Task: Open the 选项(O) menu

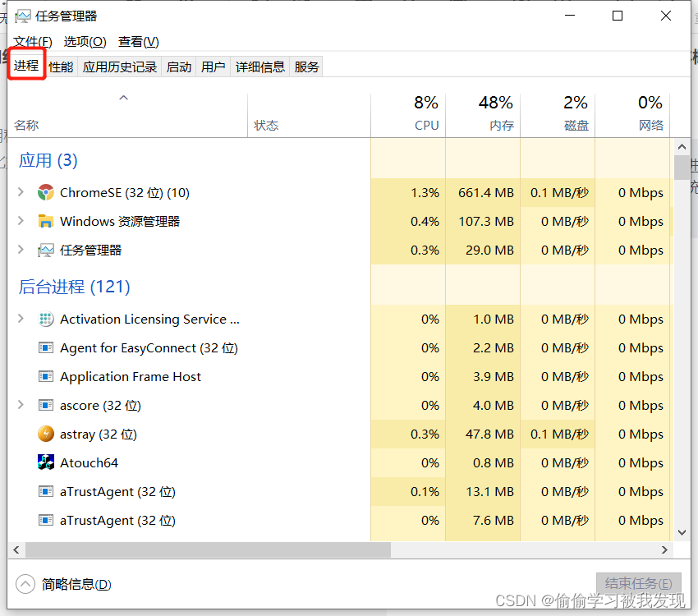Action: [85, 42]
